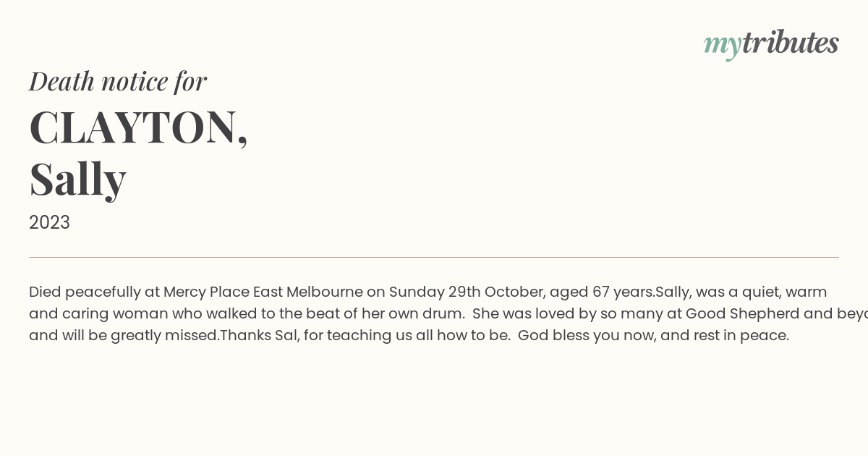Click the horizontal divider line
Viewport: 868px width, 456px height.
434,257
